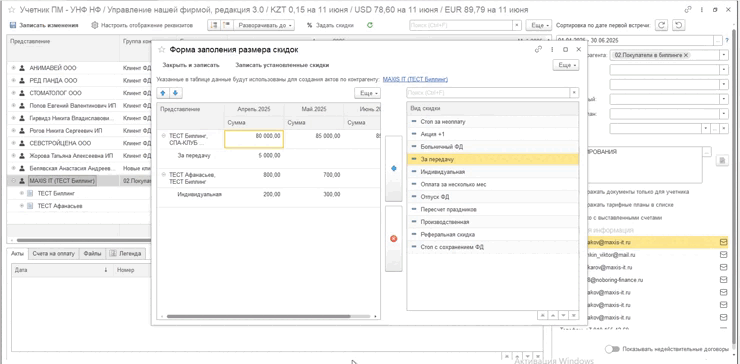Switch to the Легенда tab

tap(126, 254)
